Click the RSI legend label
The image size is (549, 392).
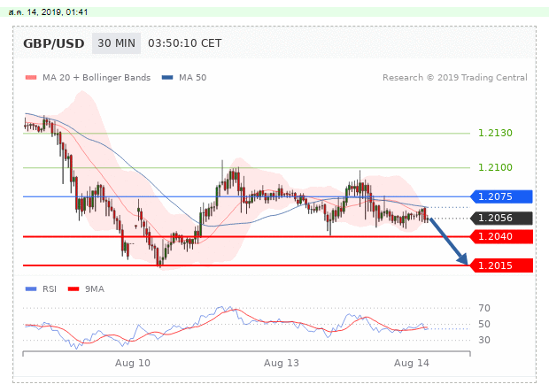pos(50,289)
